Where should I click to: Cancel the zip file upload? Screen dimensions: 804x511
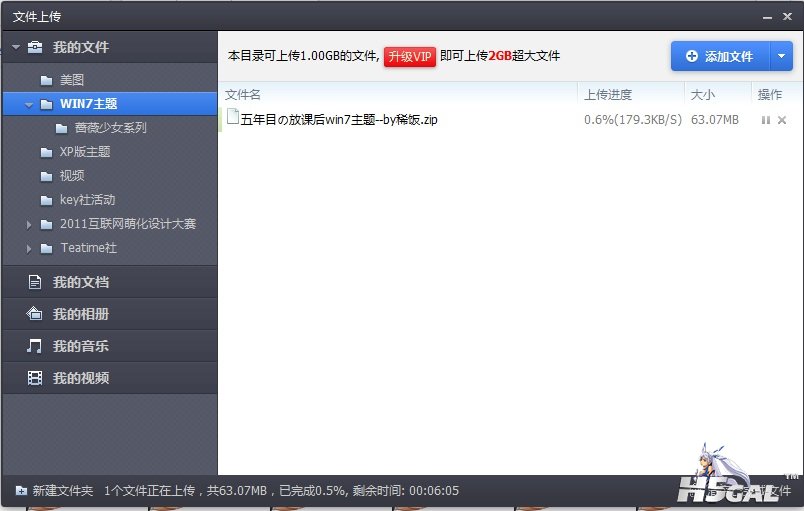pos(782,120)
